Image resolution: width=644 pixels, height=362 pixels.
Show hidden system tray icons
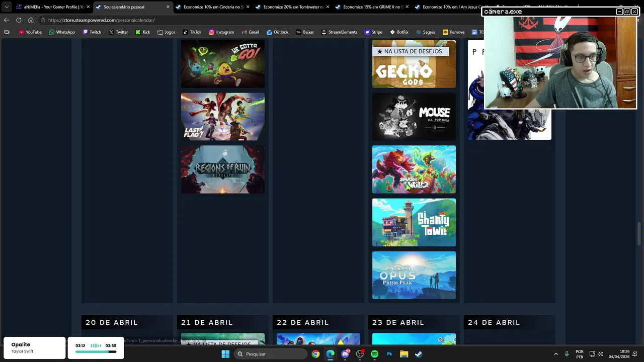556,354
